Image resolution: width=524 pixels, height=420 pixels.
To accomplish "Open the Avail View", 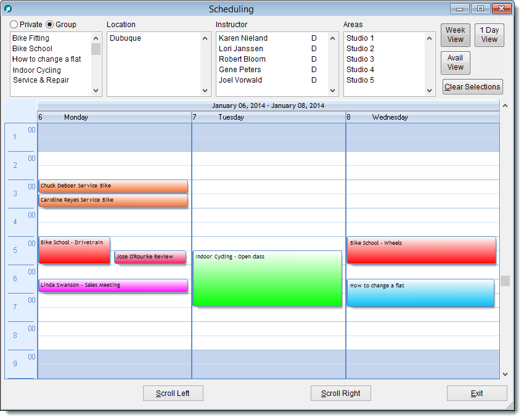I will click(x=455, y=63).
